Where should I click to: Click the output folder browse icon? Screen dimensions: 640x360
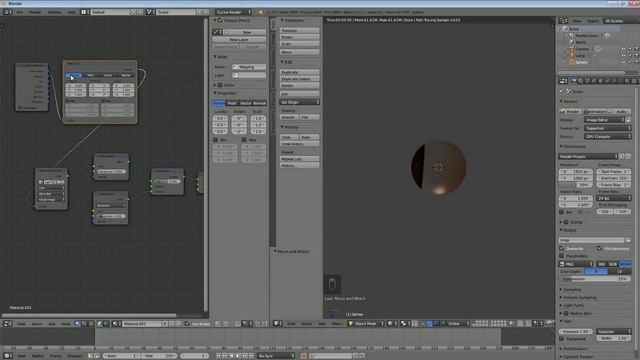pyautogui.click(x=628, y=240)
